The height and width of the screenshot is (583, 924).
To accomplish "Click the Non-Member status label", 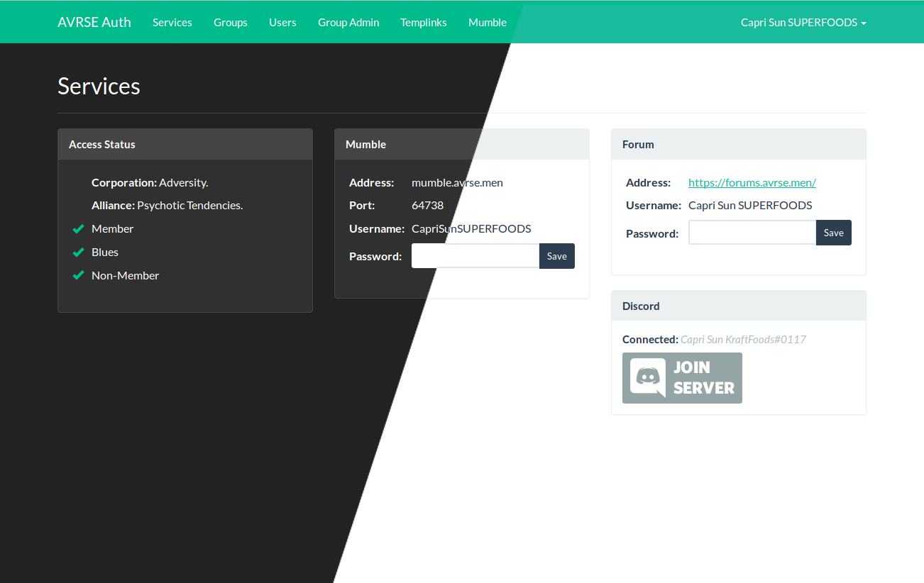I will pos(125,275).
